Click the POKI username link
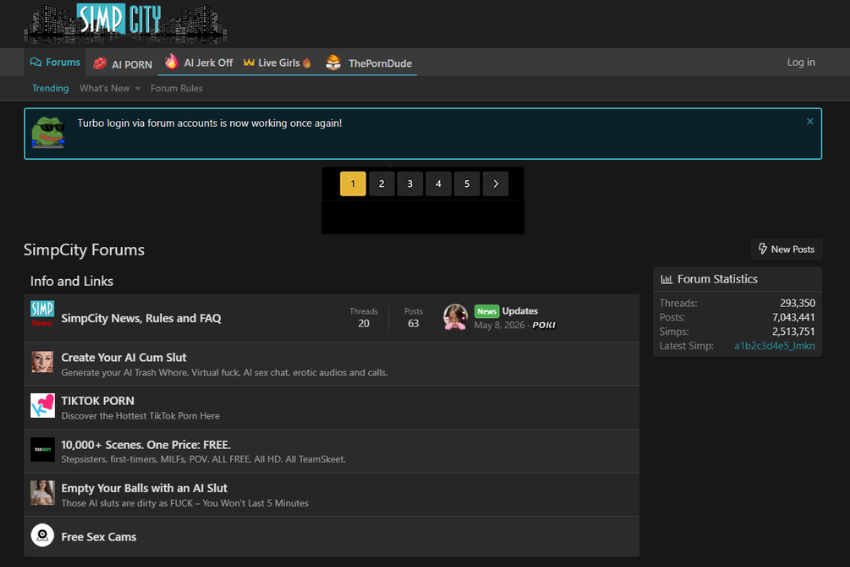 pyautogui.click(x=544, y=325)
